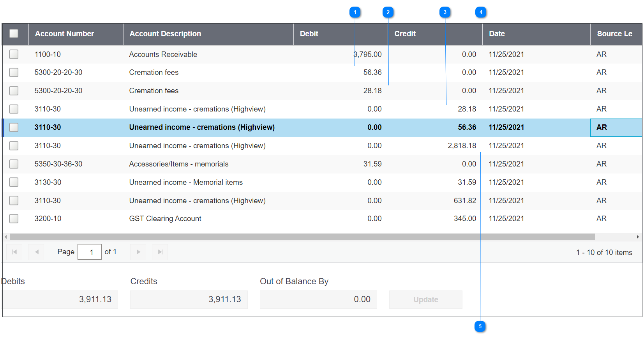Click the Credits total field
Screen dimensions: 644x340
(x=189, y=299)
